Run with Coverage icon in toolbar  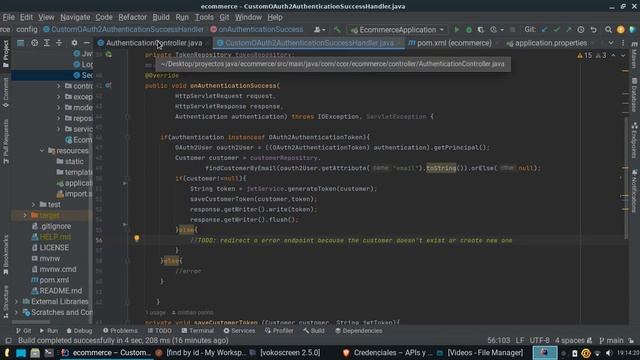481,30
